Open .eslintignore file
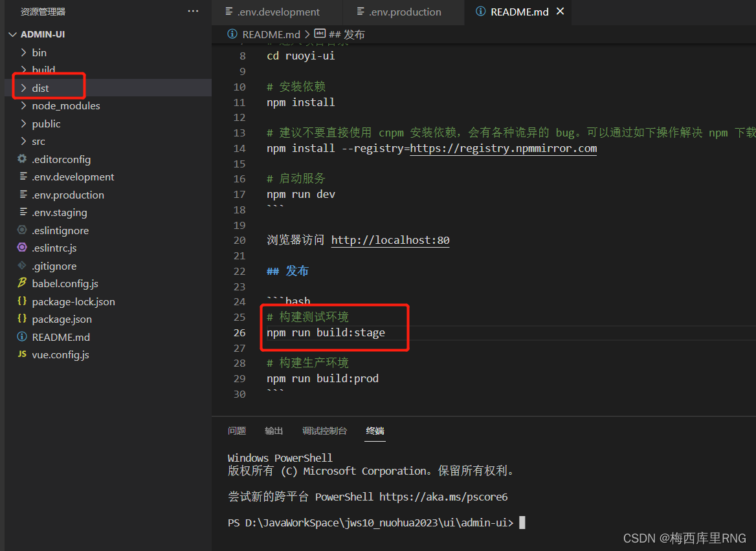Viewport: 756px width, 551px height. coord(60,231)
